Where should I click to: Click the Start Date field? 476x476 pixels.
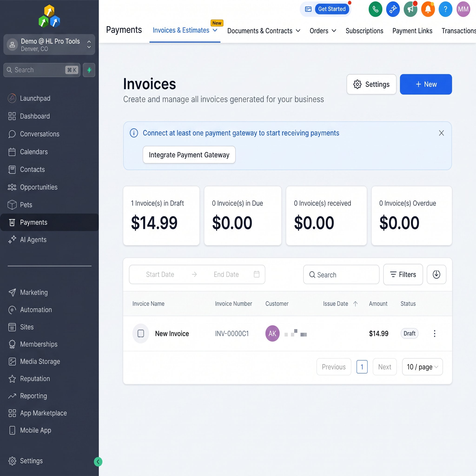[x=160, y=274]
